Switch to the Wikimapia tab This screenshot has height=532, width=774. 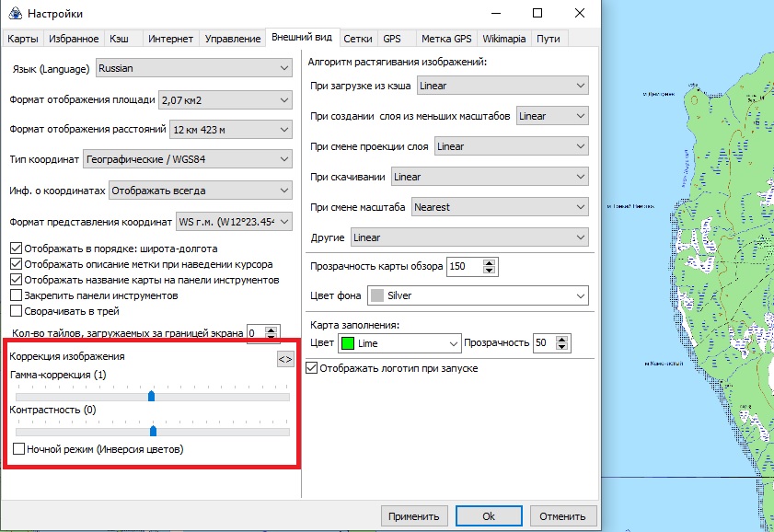[x=503, y=39]
